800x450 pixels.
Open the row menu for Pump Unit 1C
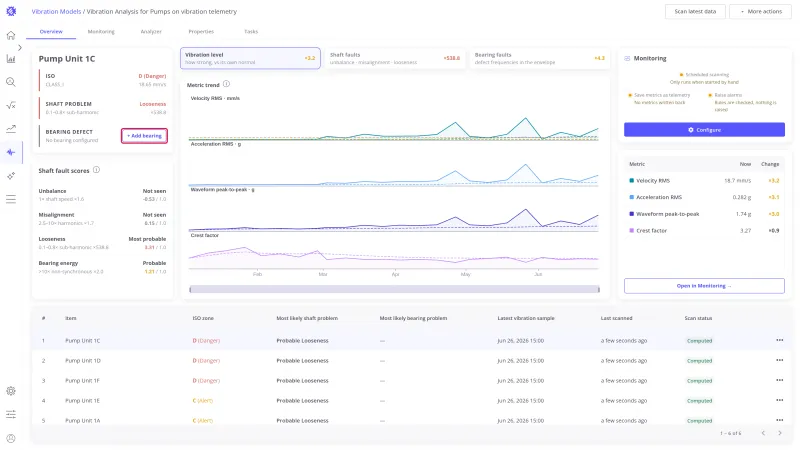[780, 340]
